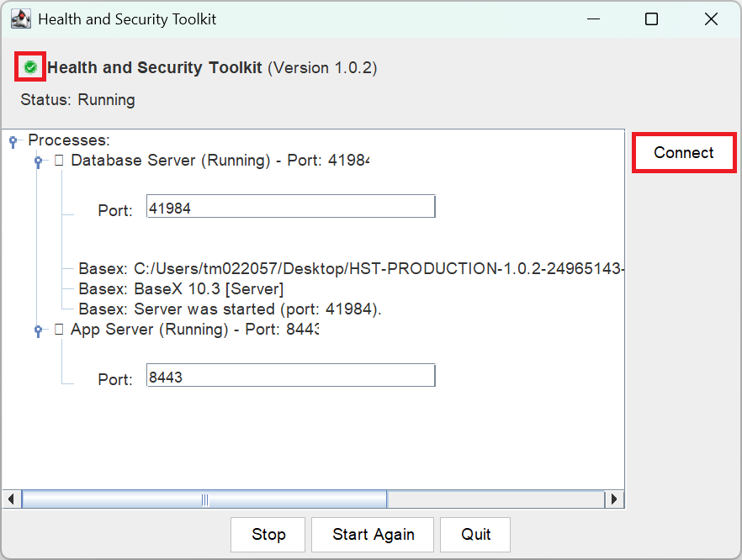Click the horizontal scrollbar thumb
Screen dimensions: 742x560
pyautogui.click(x=204, y=499)
